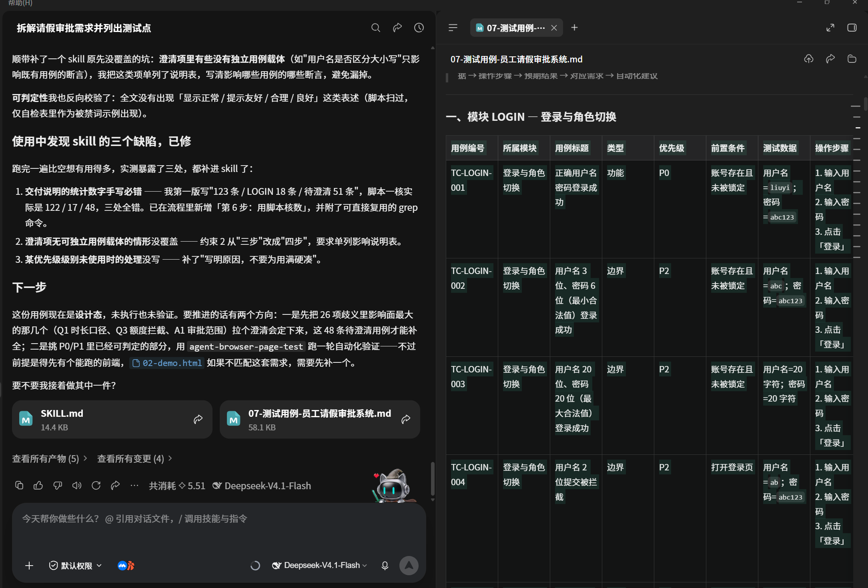Read the reply aloud with the speaker icon
This screenshot has height=588, width=868.
click(x=77, y=485)
